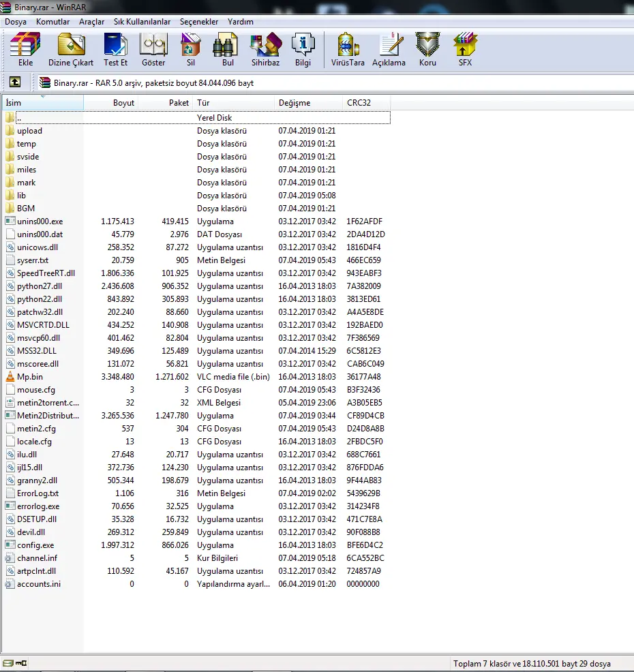Select the upload folder

[30, 130]
